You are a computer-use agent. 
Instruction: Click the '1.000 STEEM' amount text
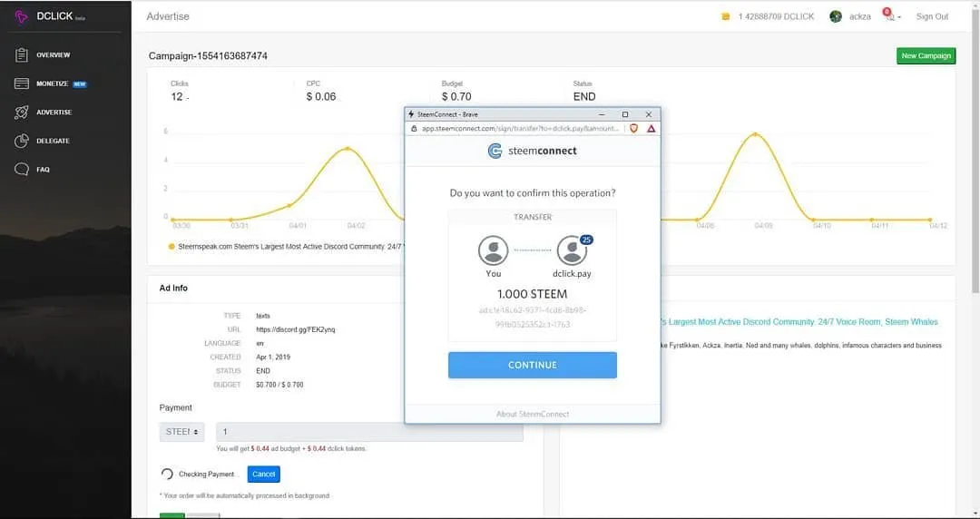pyautogui.click(x=533, y=294)
